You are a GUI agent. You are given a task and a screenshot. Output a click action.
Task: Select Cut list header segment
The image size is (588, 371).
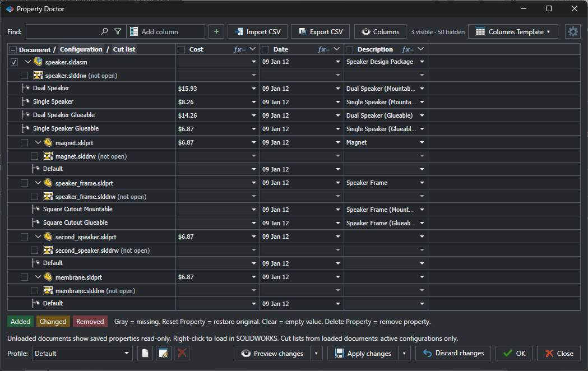point(124,49)
